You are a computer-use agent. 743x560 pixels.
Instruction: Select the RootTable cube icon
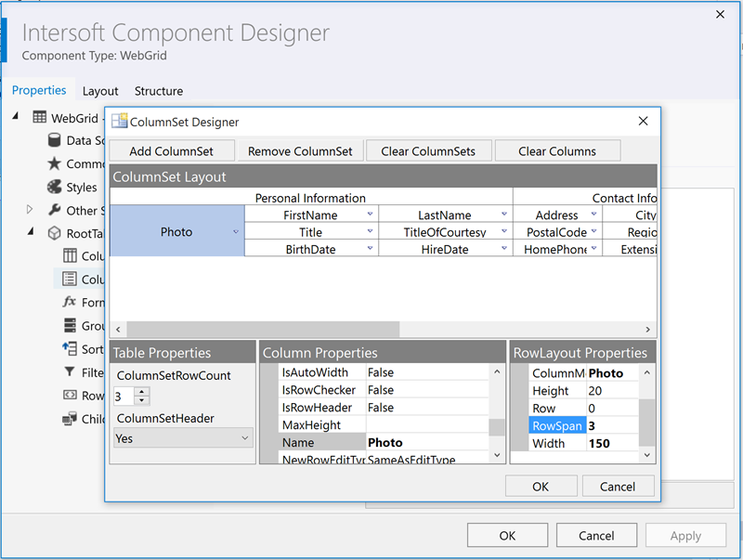56,233
